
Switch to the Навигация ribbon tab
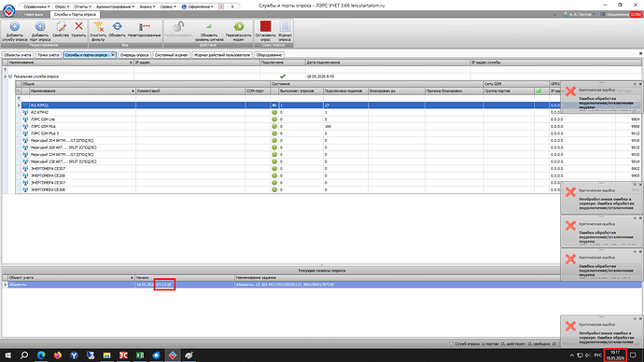[x=34, y=14]
